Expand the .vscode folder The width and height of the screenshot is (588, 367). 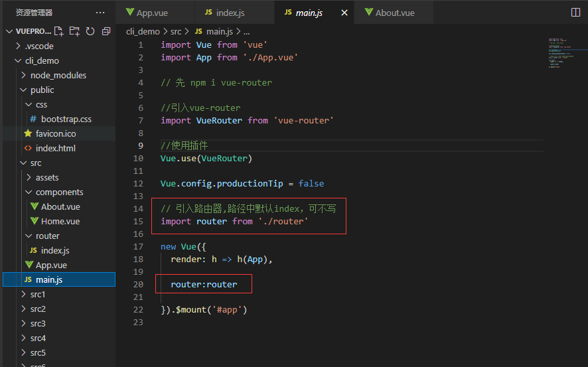coord(18,46)
